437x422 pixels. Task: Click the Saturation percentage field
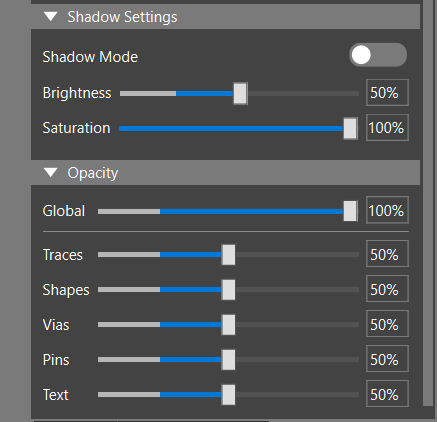[x=387, y=128]
